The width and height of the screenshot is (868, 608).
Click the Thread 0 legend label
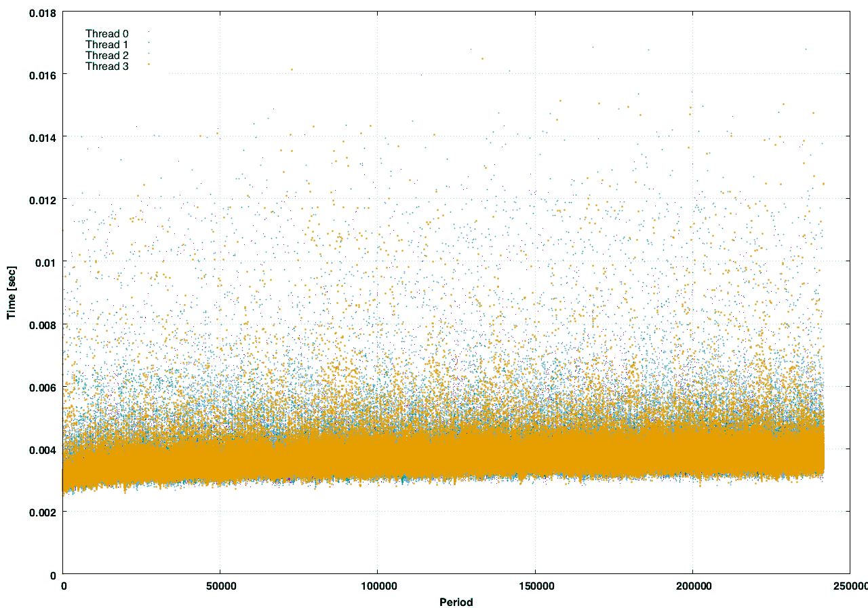click(106, 33)
